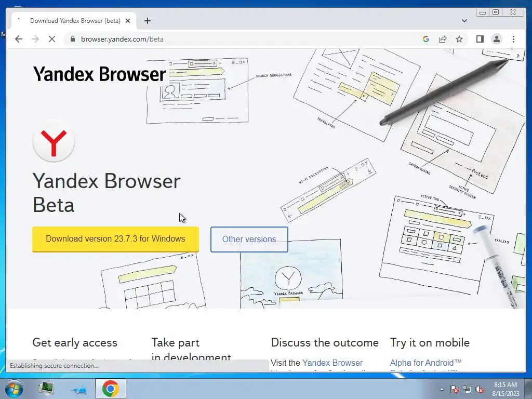This screenshot has width=532, height=399.
Task: Follow the Yandex Browser discussion link
Action: coord(332,363)
